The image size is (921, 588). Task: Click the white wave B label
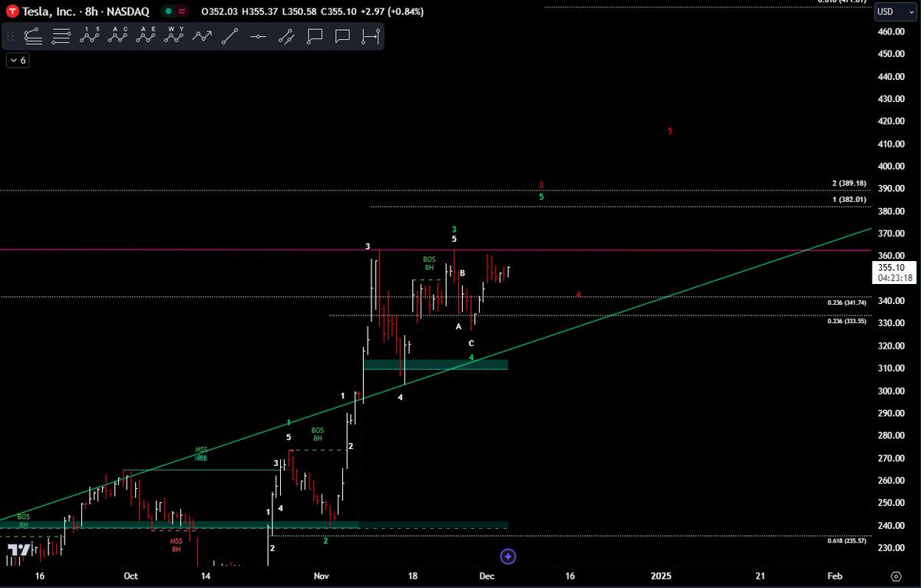pyautogui.click(x=462, y=273)
